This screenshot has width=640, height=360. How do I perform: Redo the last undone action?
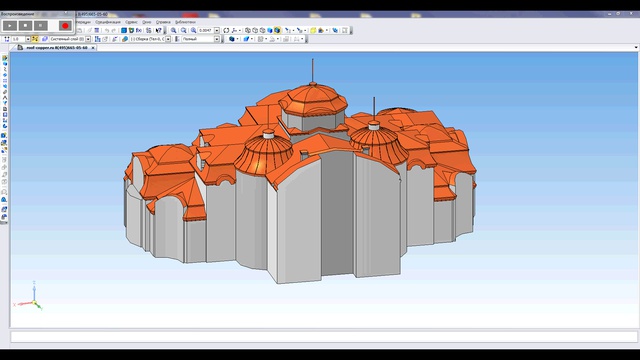pyautogui.click(x=114, y=30)
